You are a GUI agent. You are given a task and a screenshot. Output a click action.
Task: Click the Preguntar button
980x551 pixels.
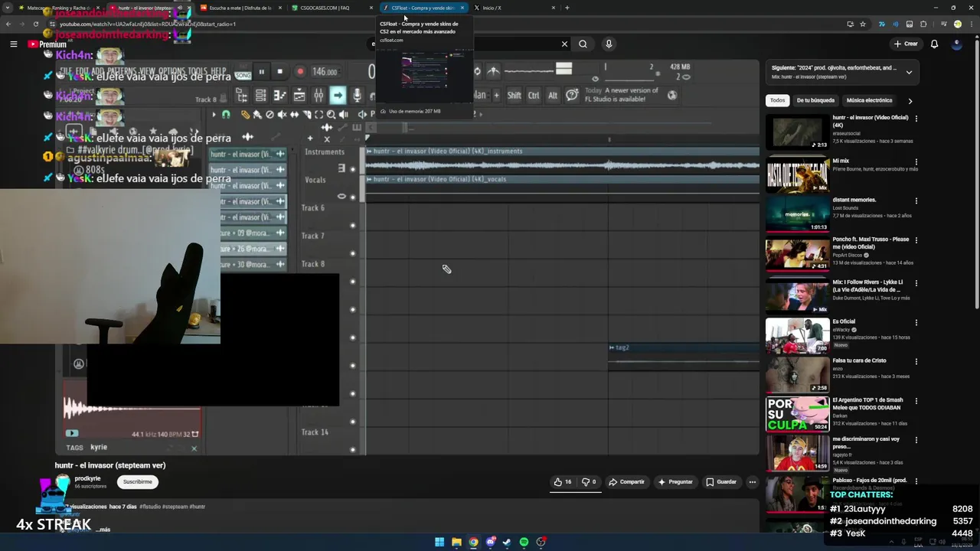[675, 481]
